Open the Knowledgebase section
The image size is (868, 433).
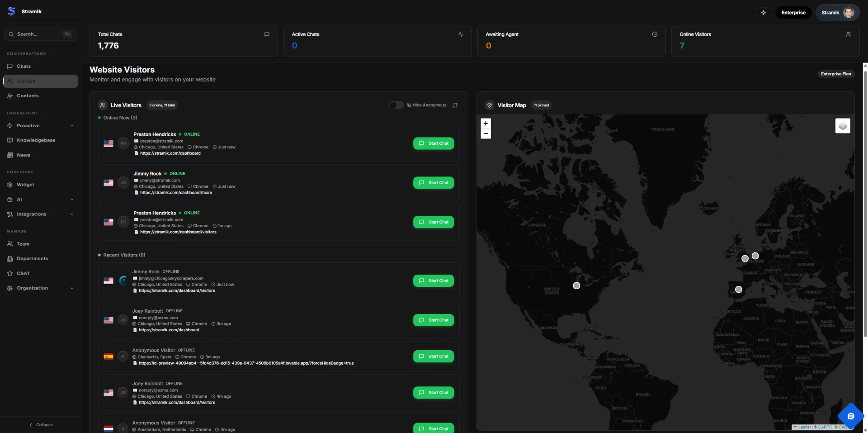click(x=36, y=140)
